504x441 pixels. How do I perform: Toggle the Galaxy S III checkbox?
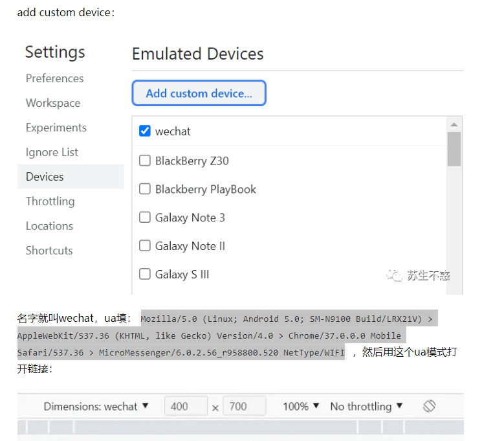(145, 275)
